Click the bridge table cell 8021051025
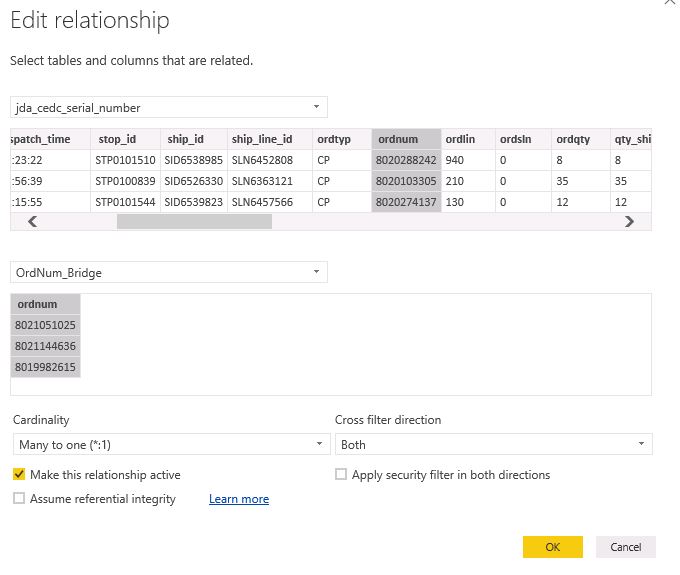The height and width of the screenshot is (575, 680). coord(46,325)
